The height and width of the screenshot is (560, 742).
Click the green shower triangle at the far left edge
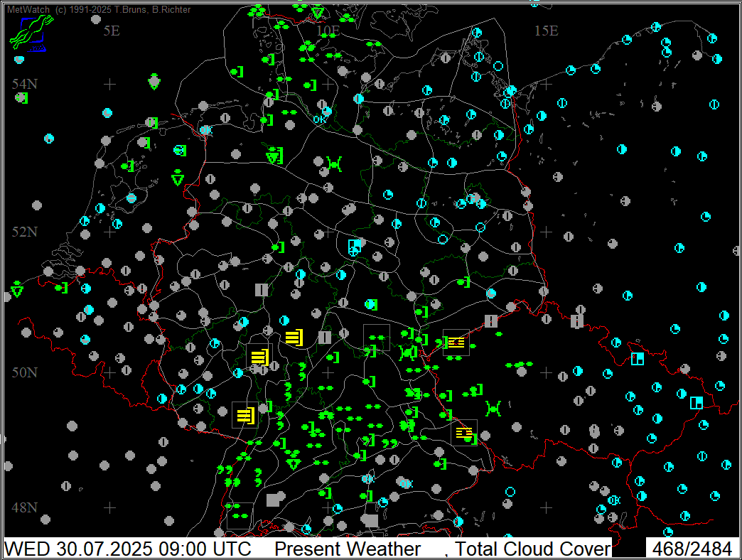tap(17, 289)
